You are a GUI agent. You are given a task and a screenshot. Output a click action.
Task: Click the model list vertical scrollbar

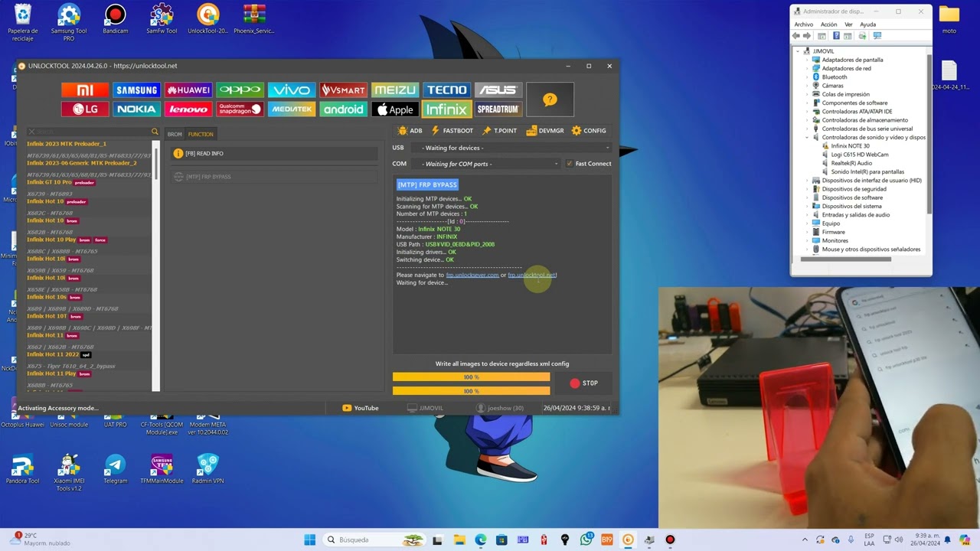156,265
